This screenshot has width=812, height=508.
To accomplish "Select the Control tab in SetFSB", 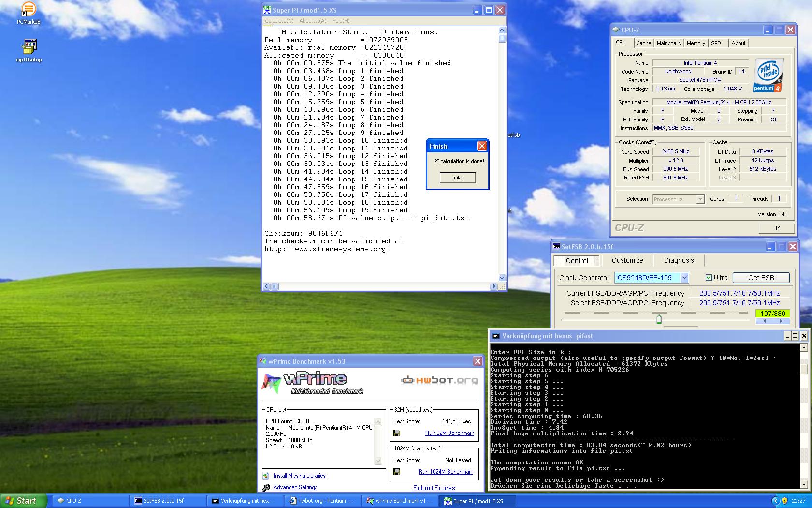I will click(577, 260).
